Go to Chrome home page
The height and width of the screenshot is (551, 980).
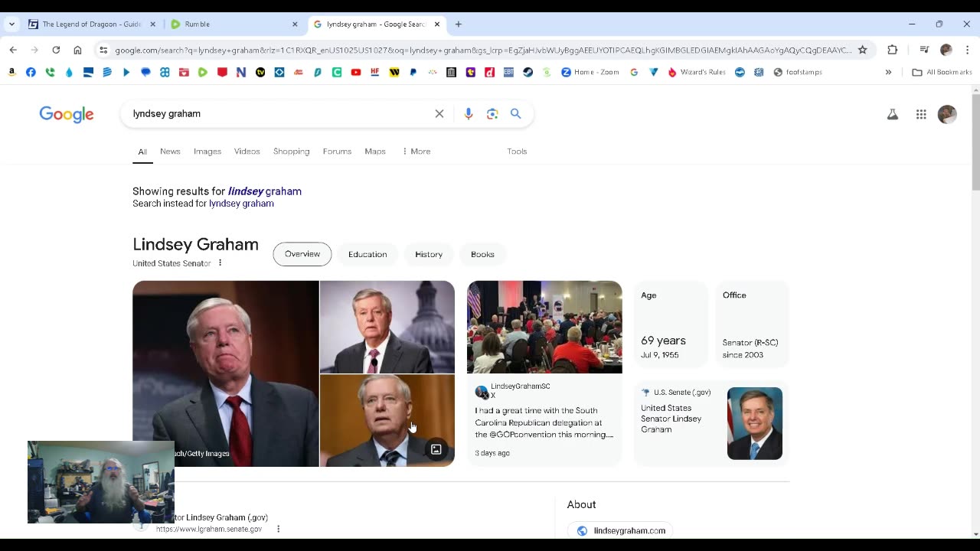[77, 50]
